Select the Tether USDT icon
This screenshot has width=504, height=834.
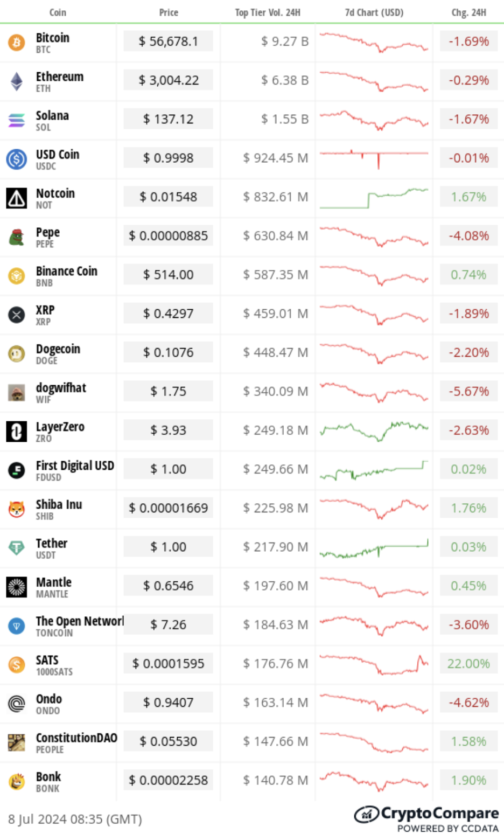[x=17, y=548]
